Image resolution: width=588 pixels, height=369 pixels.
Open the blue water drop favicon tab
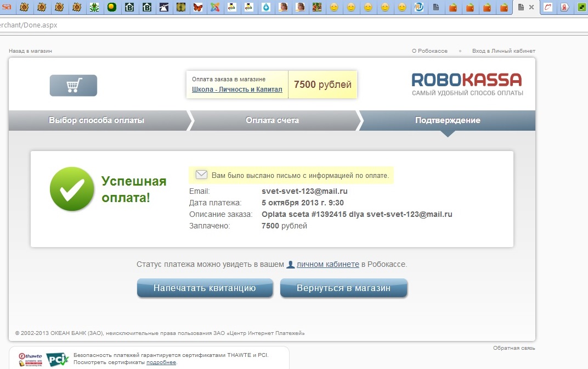266,7
